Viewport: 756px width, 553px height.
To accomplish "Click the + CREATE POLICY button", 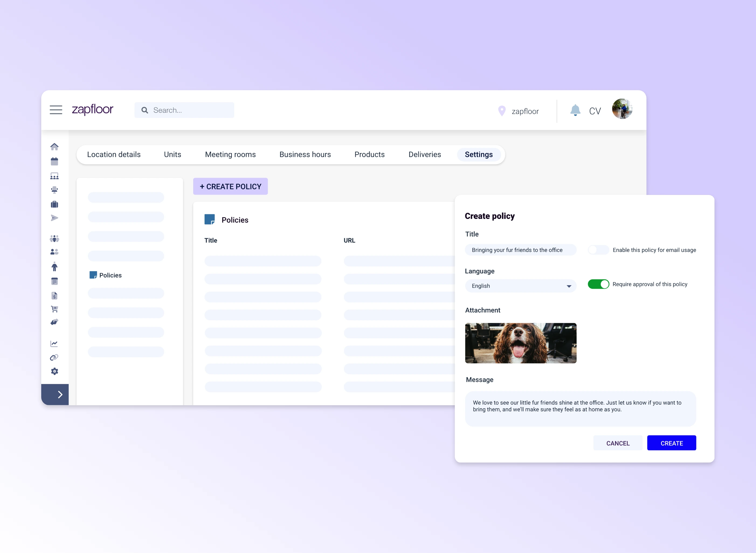I will tap(230, 186).
